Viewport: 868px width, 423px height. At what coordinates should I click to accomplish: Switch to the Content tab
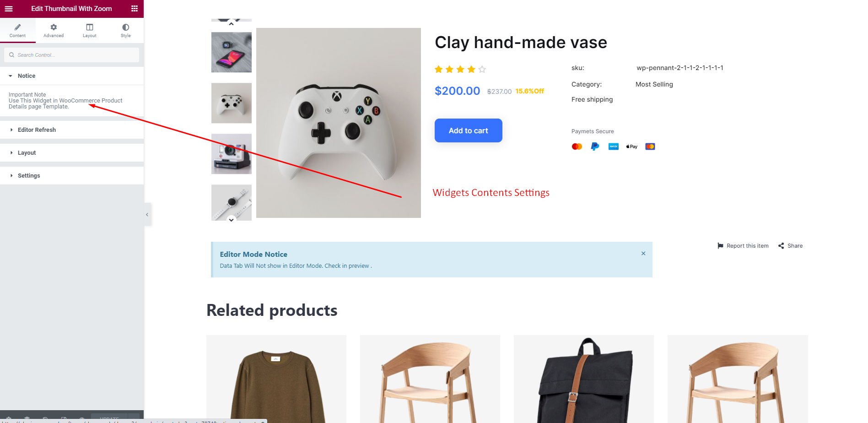click(x=18, y=31)
